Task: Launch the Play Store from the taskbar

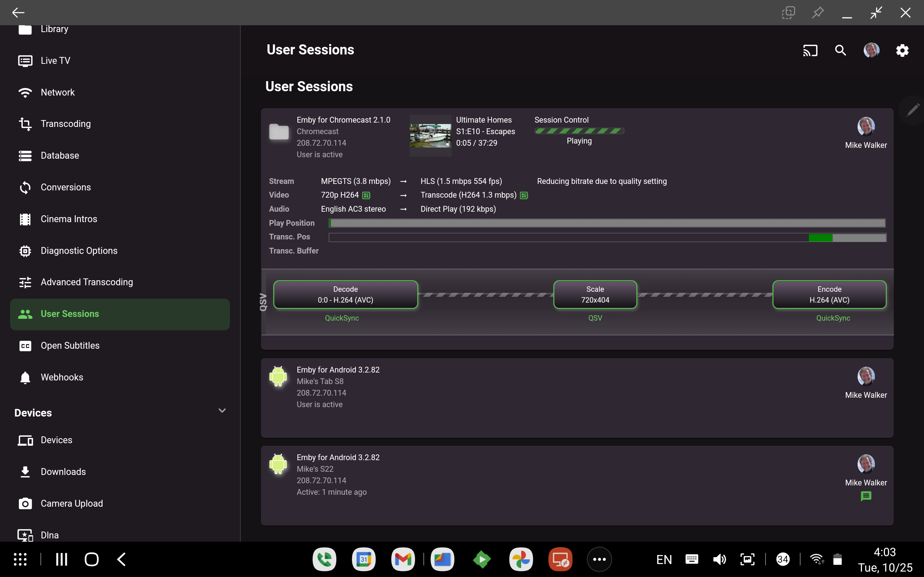Action: pos(482,559)
